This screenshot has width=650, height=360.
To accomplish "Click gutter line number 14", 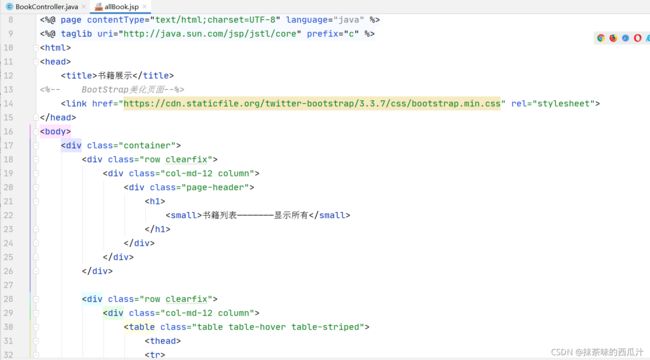I will [x=8, y=104].
